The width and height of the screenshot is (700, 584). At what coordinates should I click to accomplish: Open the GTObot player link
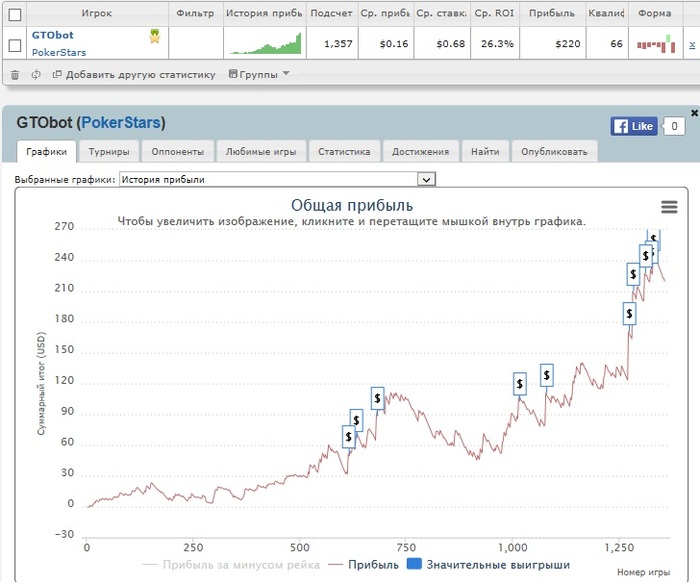click(52, 35)
